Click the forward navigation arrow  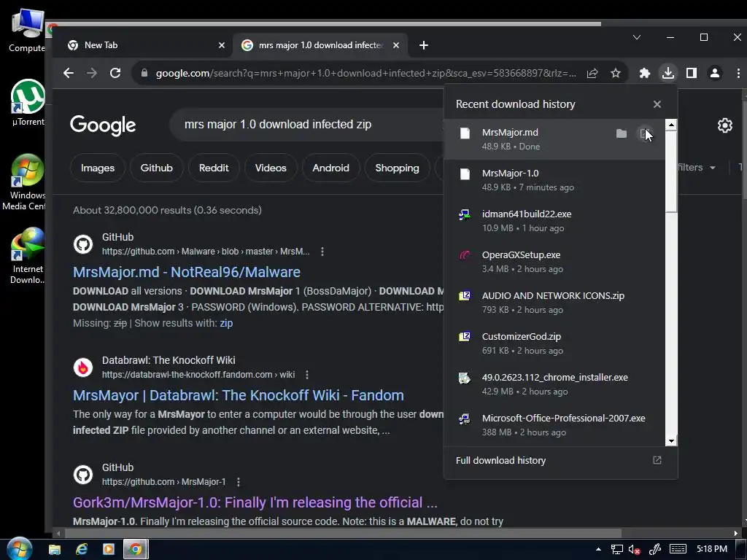(x=92, y=73)
